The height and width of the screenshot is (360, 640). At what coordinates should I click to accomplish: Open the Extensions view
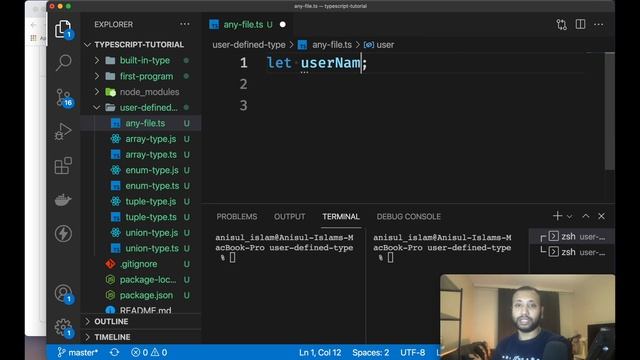(x=63, y=165)
